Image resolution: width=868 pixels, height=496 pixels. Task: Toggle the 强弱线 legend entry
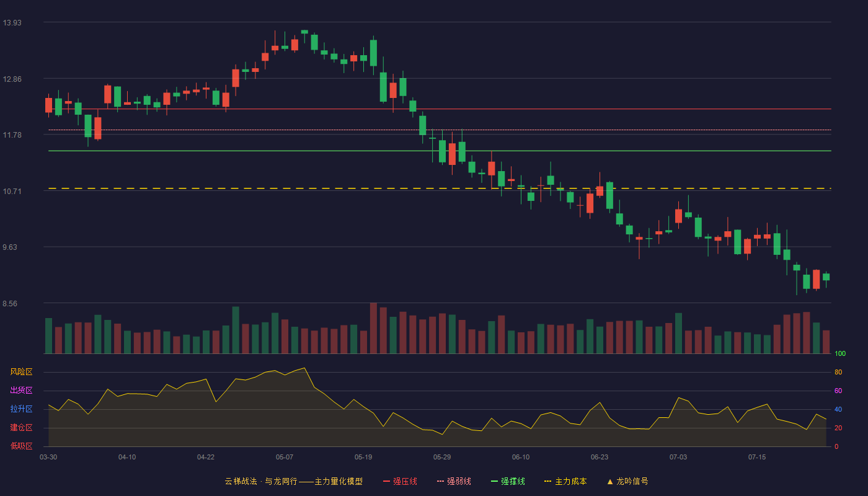coord(454,481)
